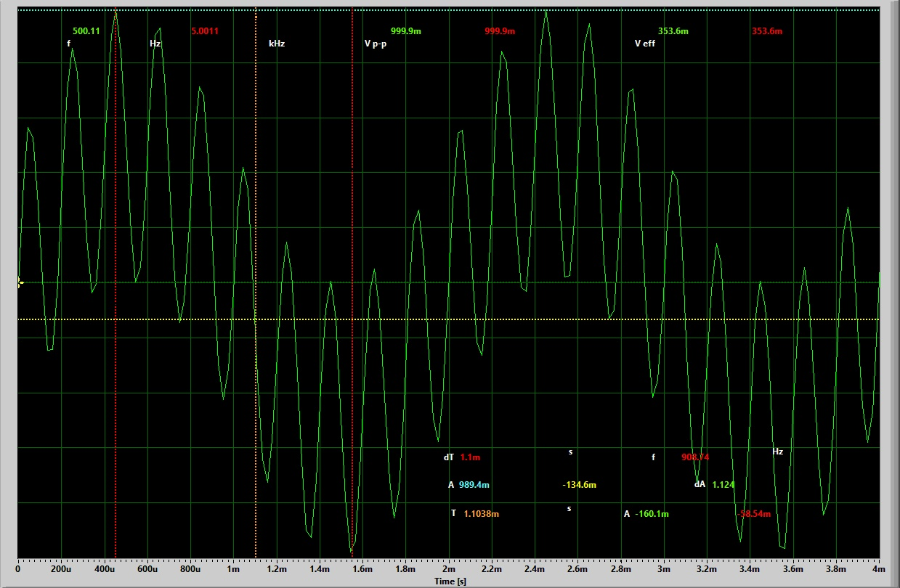Click the green 999.9m peak-to-peak value
The width and height of the screenshot is (900, 588).
pos(406,31)
